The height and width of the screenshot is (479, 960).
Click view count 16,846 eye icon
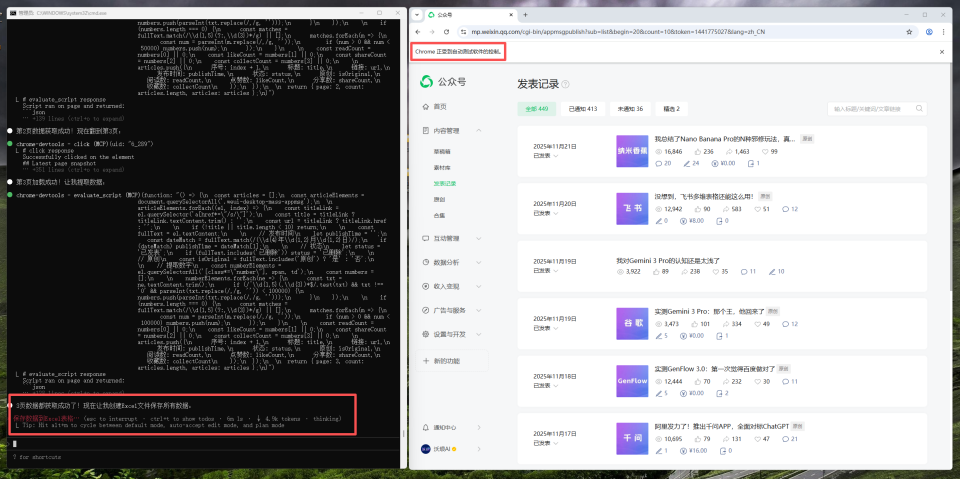point(659,151)
